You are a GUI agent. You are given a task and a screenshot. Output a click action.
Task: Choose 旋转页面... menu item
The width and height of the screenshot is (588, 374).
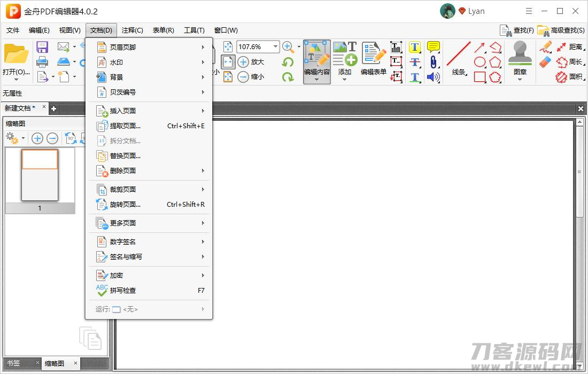click(149, 205)
